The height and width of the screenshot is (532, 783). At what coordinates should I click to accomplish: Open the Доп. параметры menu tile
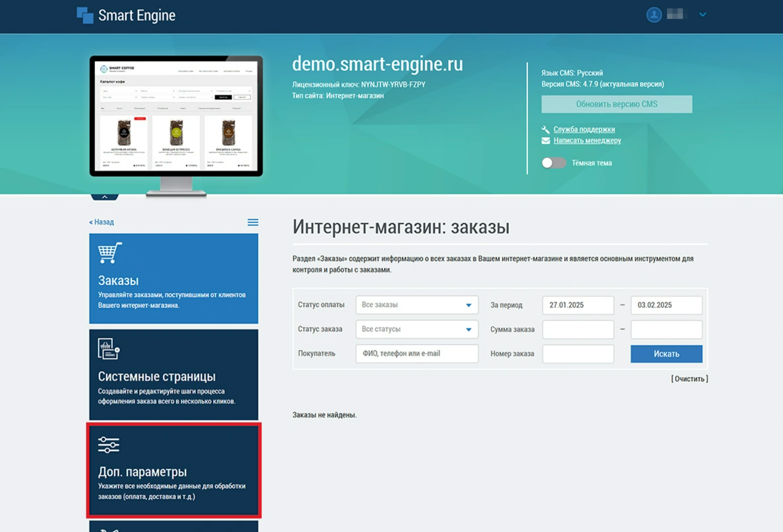(174, 470)
